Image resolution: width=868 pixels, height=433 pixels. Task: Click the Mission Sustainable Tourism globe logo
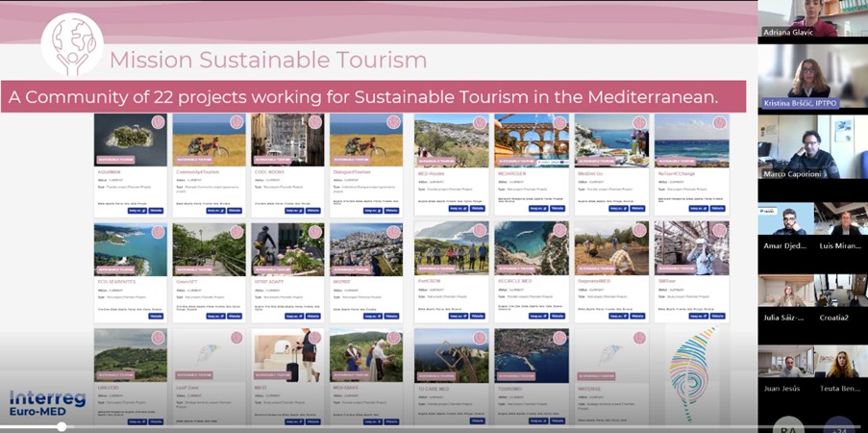(73, 44)
